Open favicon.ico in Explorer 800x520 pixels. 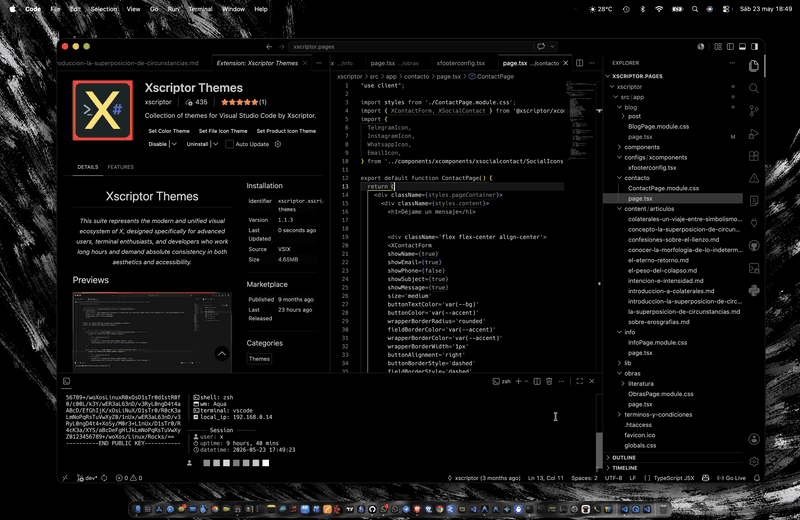(x=640, y=435)
